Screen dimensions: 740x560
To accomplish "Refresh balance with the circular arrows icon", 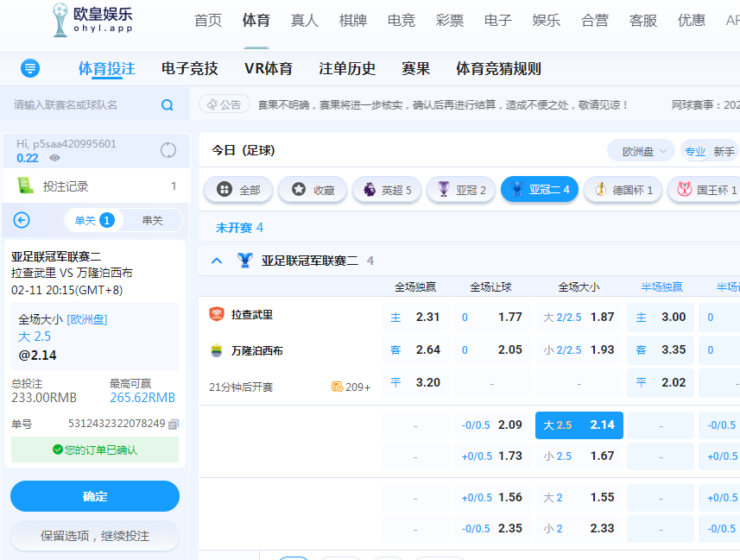I will coord(168,151).
